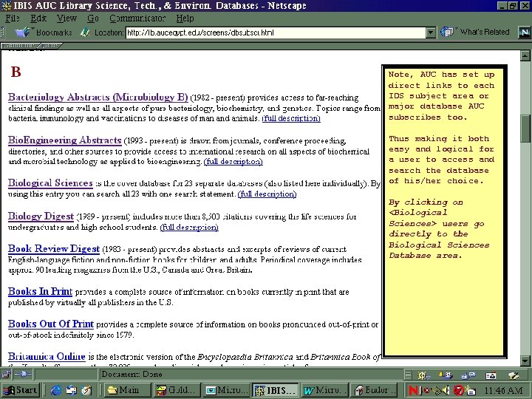Open the Go menu
532x399 pixels.
click(93, 18)
